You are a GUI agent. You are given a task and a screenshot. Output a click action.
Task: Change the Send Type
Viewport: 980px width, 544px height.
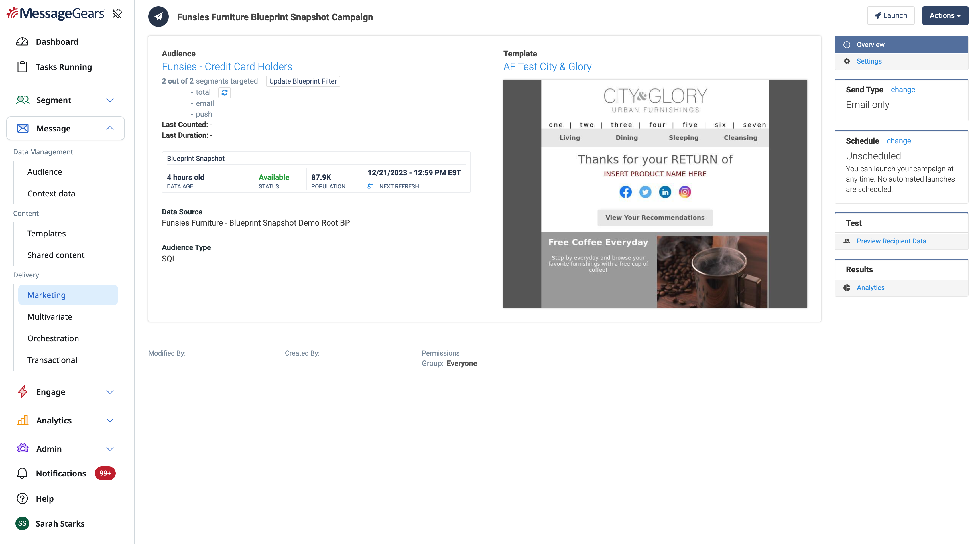coord(903,90)
